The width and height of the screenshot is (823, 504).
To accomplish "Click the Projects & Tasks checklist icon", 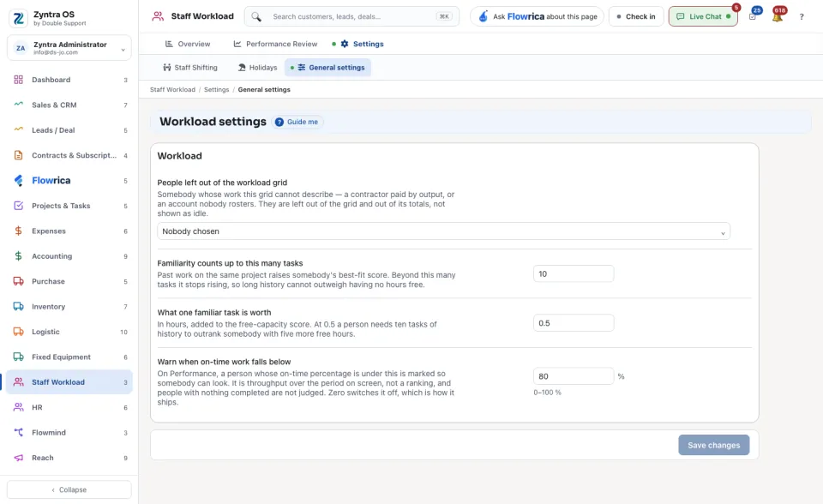I will [18, 206].
